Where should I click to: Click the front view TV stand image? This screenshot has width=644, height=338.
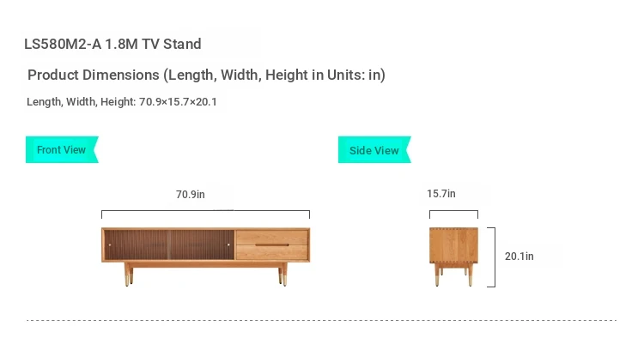(x=206, y=257)
